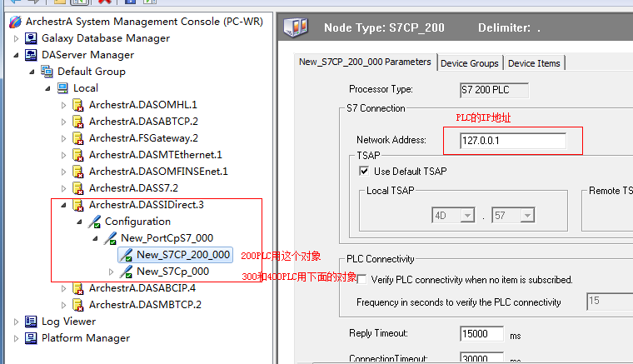Select the New_S7CP_200_000 tree item
Viewport: 633px width, 364px height.
pyautogui.click(x=183, y=255)
